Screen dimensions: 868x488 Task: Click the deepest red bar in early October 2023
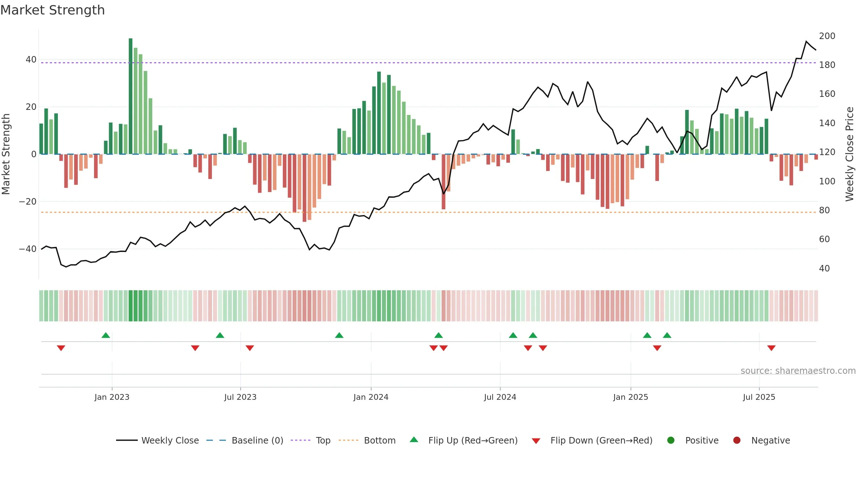pyautogui.click(x=305, y=188)
